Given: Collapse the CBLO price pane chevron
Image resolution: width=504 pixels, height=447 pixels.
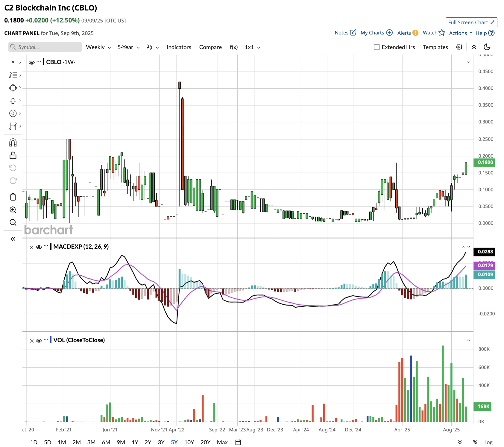Looking at the screenshot, I should 469,62.
